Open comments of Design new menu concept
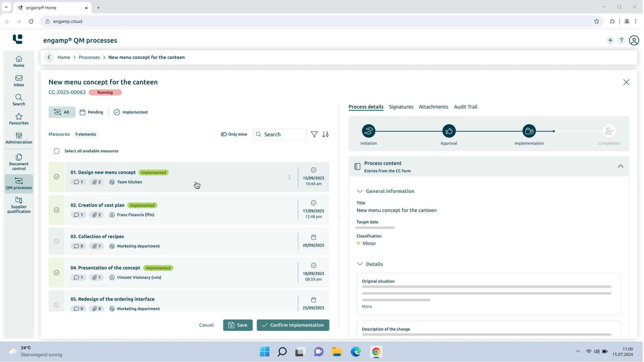644x362 pixels. click(79, 183)
